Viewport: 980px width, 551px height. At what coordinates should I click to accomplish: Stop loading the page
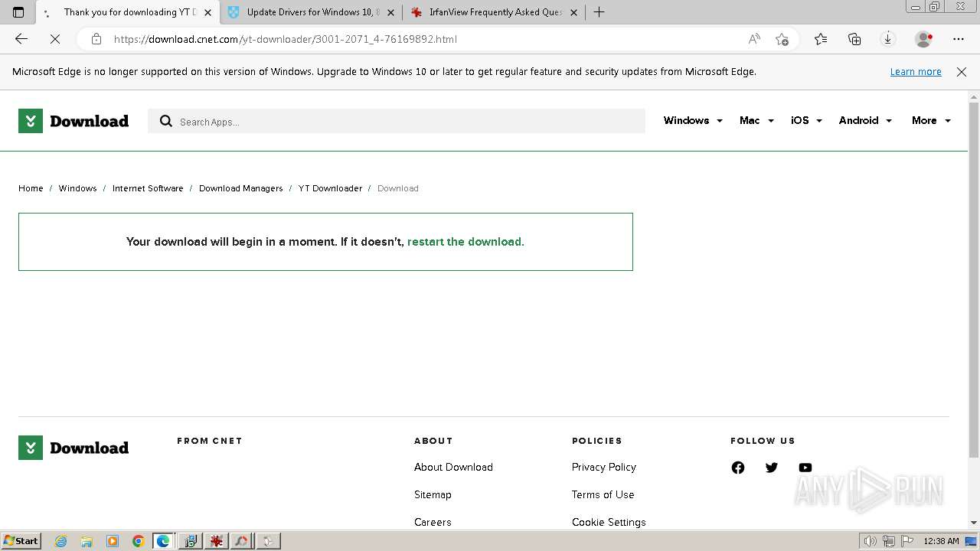[55, 39]
